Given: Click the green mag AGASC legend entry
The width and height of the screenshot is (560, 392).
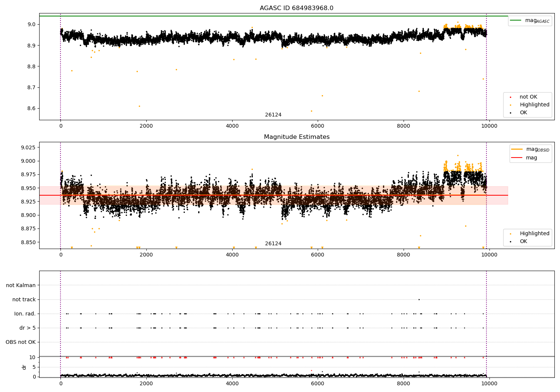Looking at the screenshot, I should click(x=530, y=21).
